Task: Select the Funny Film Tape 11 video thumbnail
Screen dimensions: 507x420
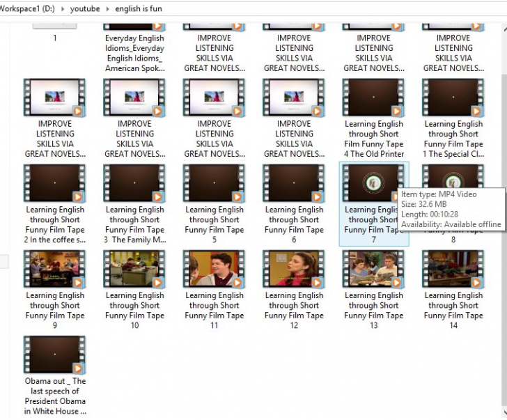Action: [214, 269]
